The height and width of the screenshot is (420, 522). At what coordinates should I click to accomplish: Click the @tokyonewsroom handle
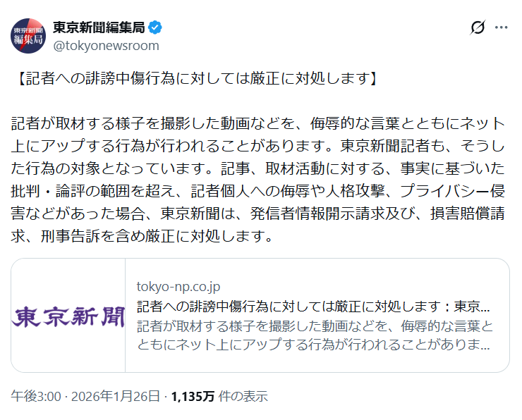coord(106,46)
